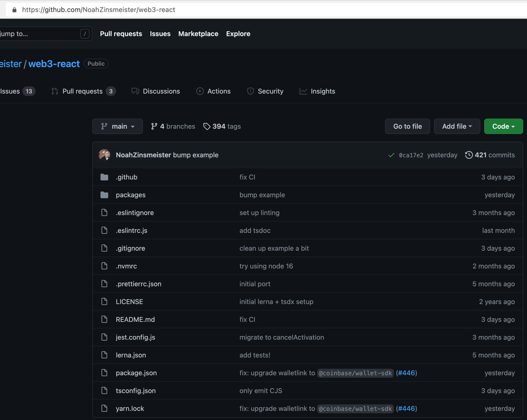Open the packages folder

point(131,195)
